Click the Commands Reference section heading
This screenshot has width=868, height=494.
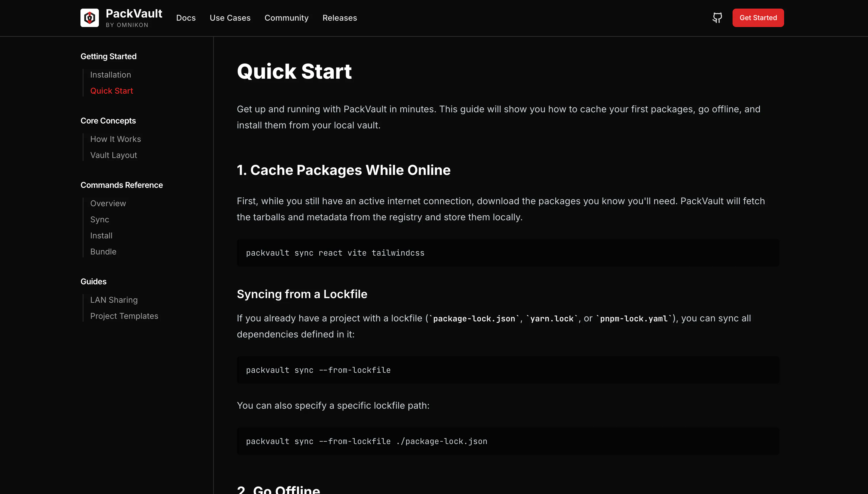122,185
